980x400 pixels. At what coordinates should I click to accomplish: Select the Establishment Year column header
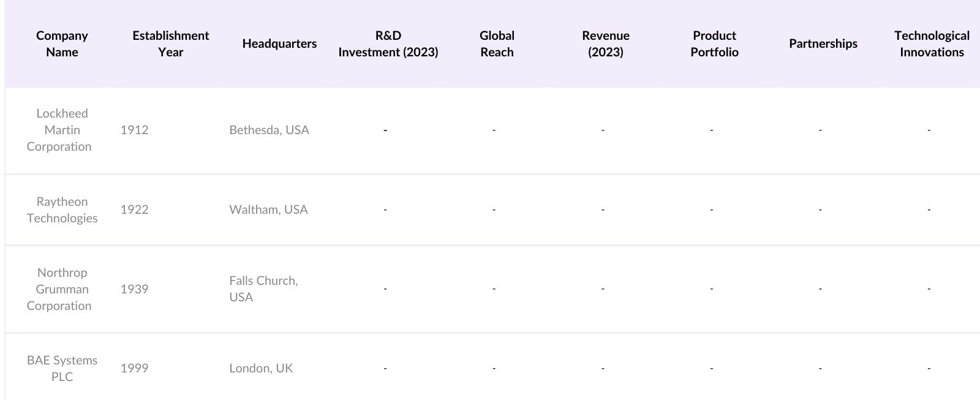coord(170,43)
